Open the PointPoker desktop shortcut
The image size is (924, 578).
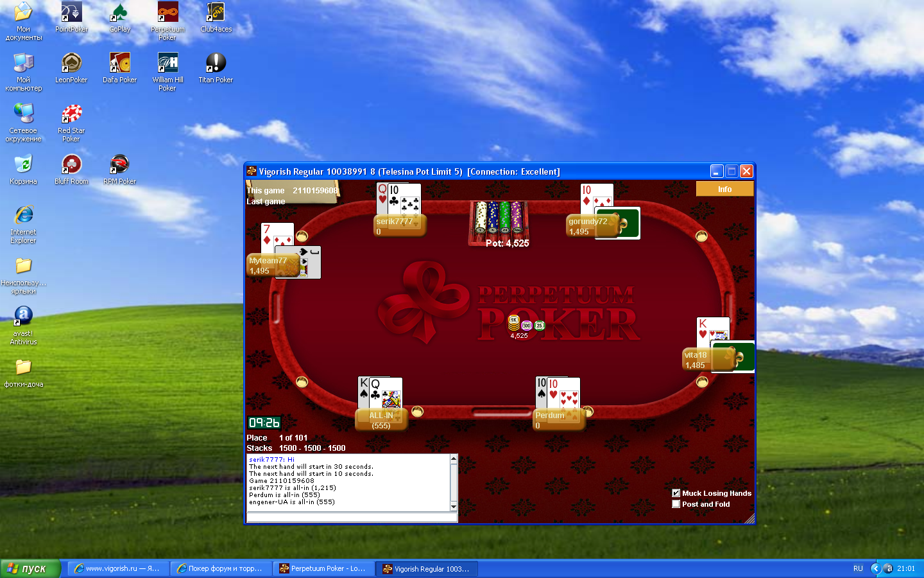pyautogui.click(x=71, y=17)
